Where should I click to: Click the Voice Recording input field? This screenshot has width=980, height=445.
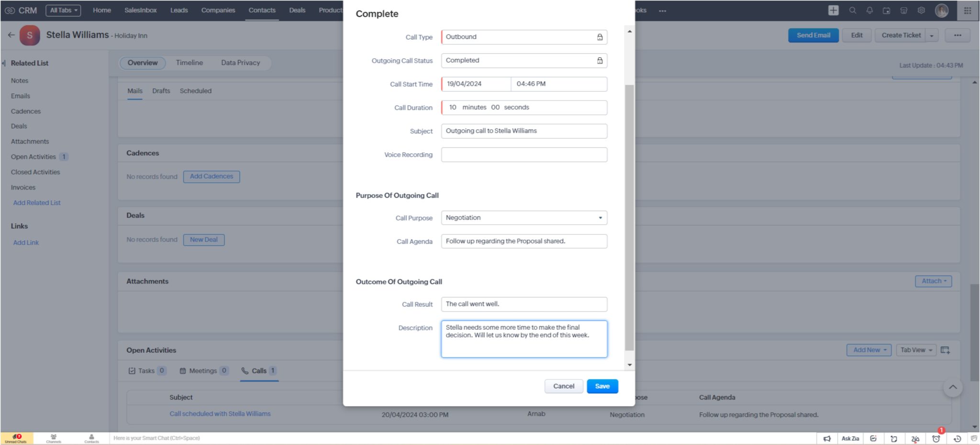click(524, 154)
